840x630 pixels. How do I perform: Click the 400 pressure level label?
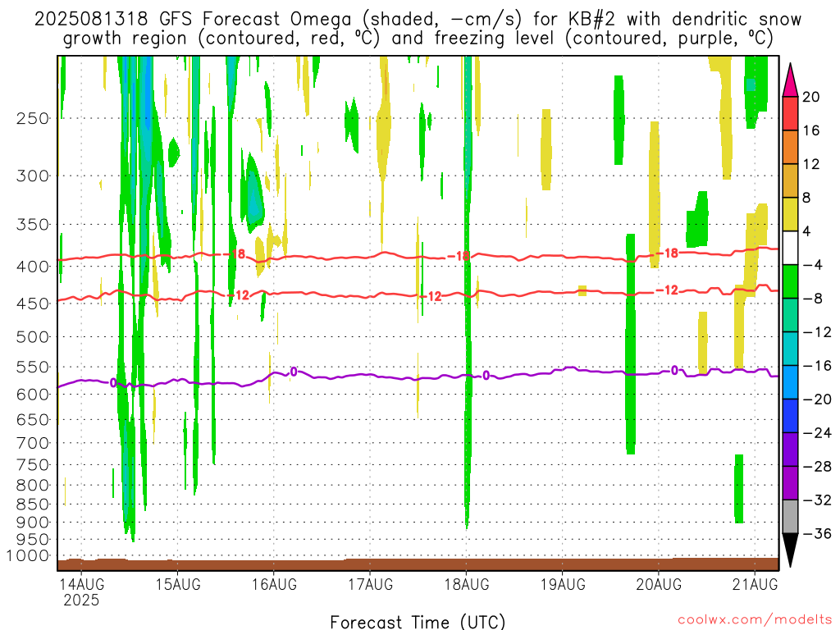[33, 267]
